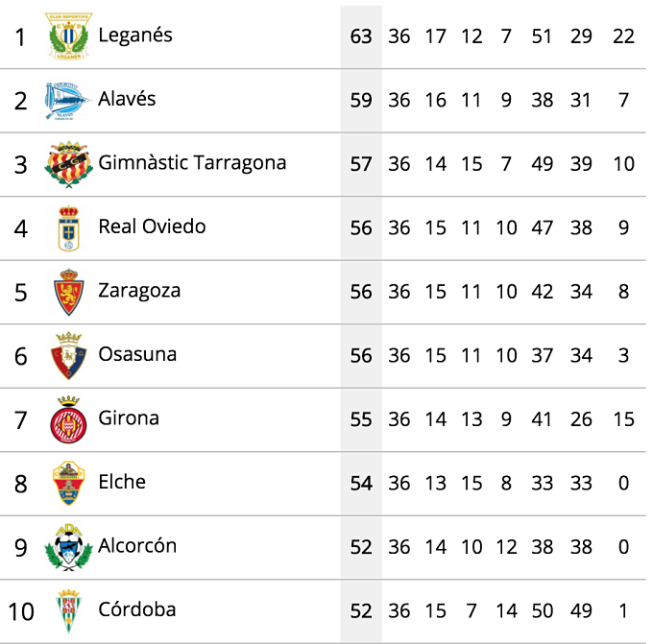Select the Girona club badge
Viewport: 653px width, 644px height.
(69, 419)
